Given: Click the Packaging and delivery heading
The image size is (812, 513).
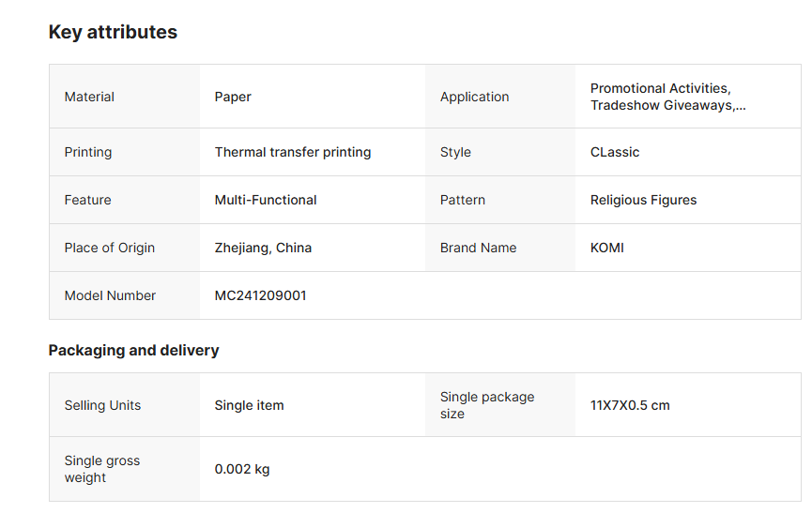Looking at the screenshot, I should coord(133,351).
